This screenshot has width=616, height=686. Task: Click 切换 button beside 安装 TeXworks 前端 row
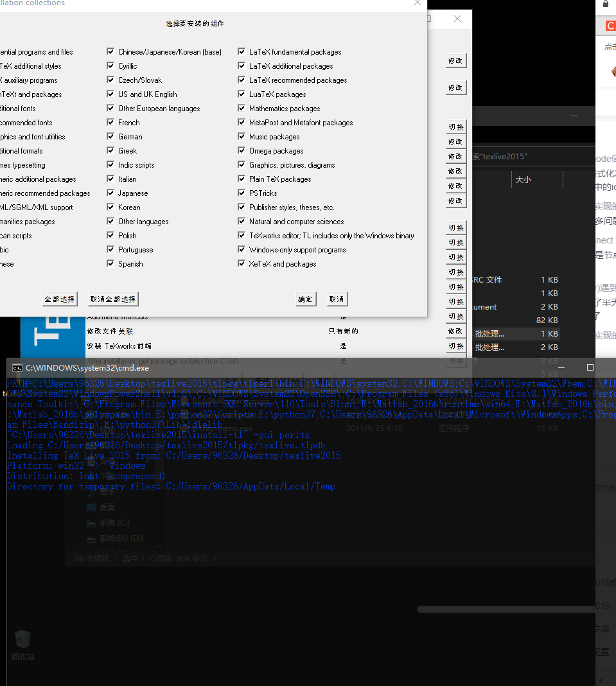[456, 346]
